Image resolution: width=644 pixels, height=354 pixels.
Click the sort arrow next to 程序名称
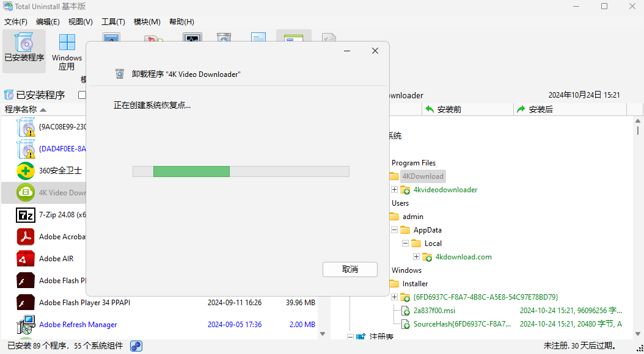pyautogui.click(x=43, y=110)
